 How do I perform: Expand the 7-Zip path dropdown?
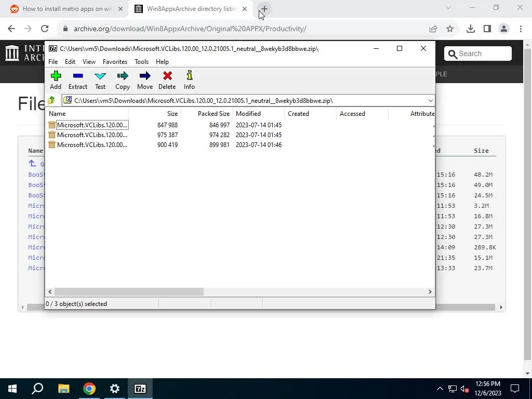(431, 101)
